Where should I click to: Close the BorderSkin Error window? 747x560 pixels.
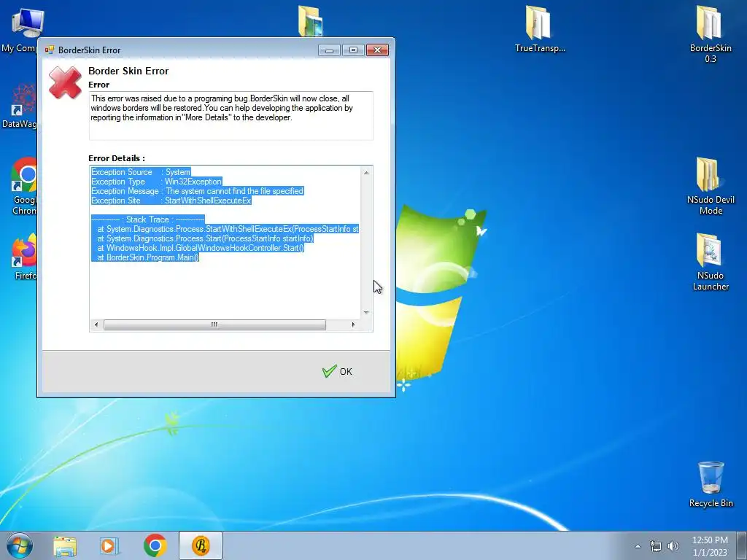point(377,50)
